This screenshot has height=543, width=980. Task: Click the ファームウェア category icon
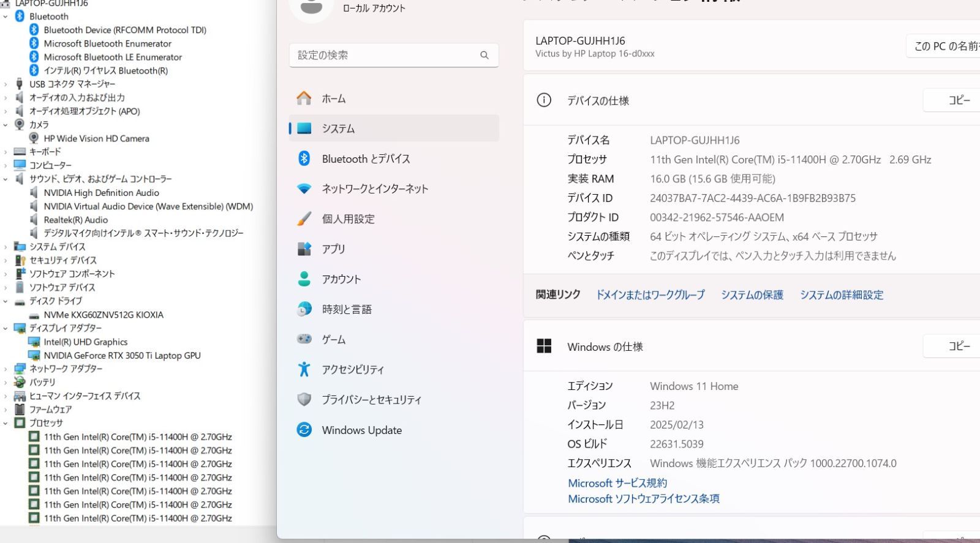20,409
